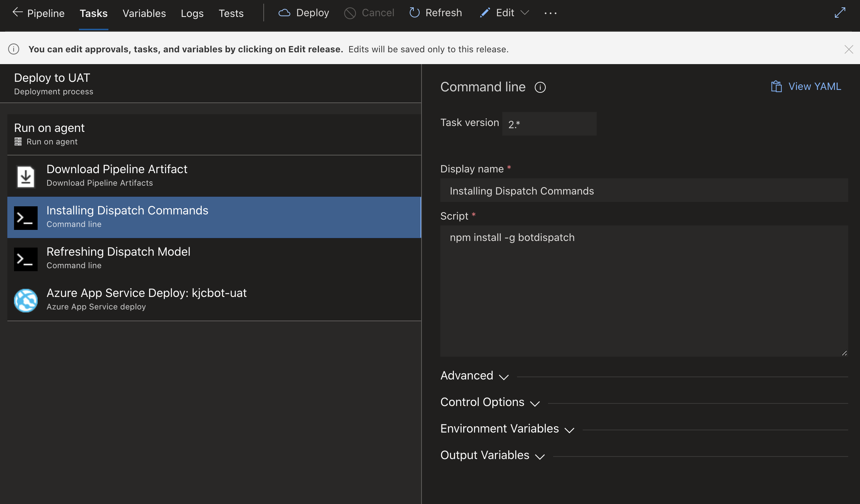Open fullscreen with the expand arrow icon
This screenshot has width=860, height=504.
840,12
